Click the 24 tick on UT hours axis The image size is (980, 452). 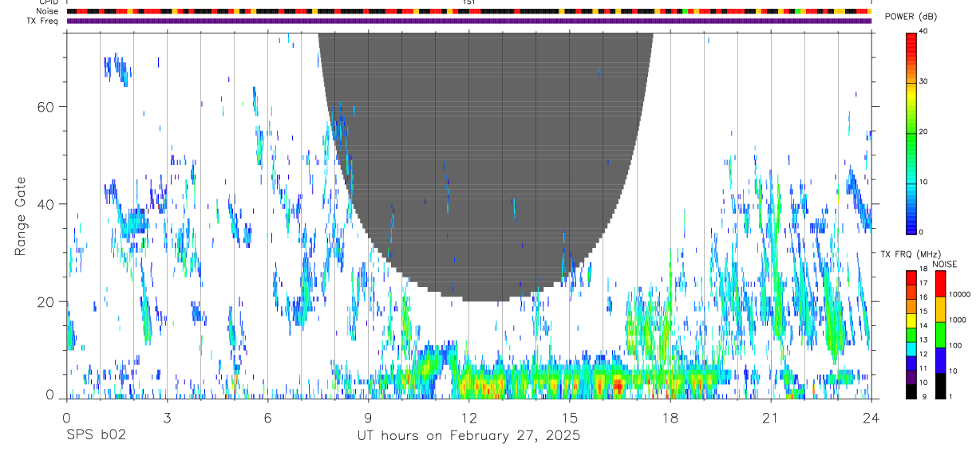click(x=871, y=417)
